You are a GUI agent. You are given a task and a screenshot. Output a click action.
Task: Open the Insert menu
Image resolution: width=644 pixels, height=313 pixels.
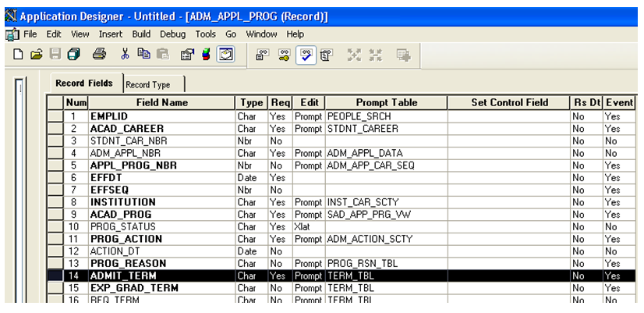point(111,34)
